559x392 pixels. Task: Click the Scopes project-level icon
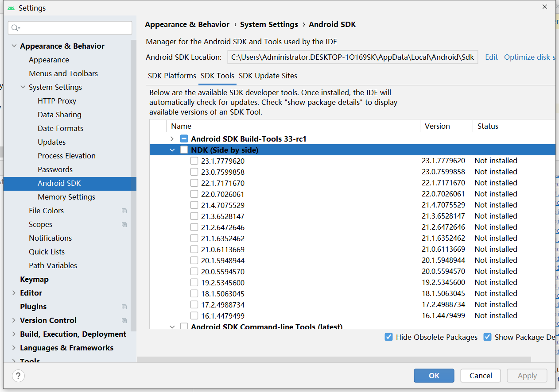124,225
